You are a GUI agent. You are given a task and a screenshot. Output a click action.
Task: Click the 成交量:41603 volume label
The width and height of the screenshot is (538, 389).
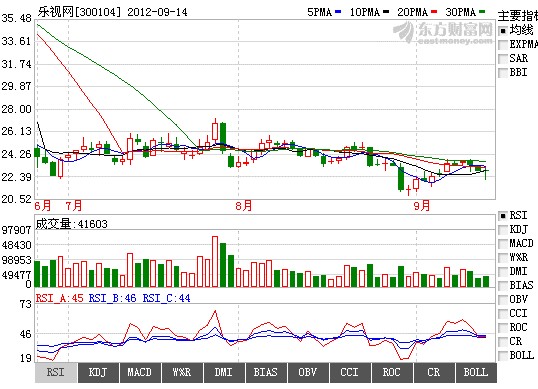coord(72,224)
